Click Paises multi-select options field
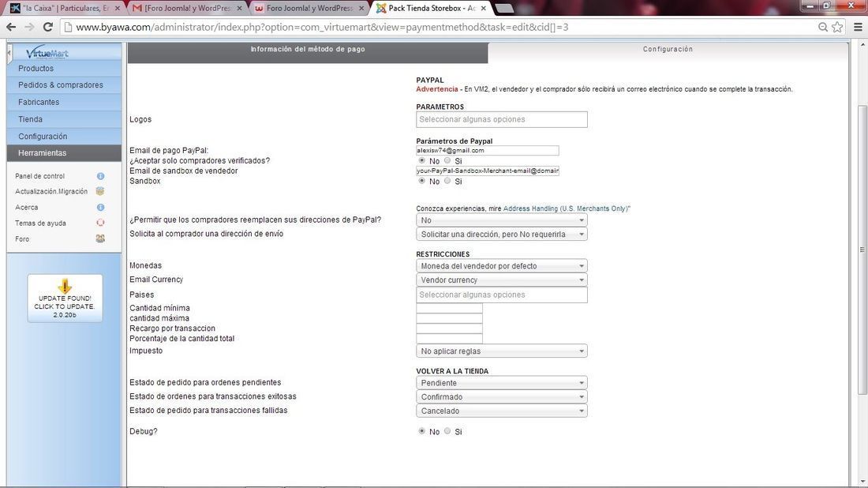 502,295
